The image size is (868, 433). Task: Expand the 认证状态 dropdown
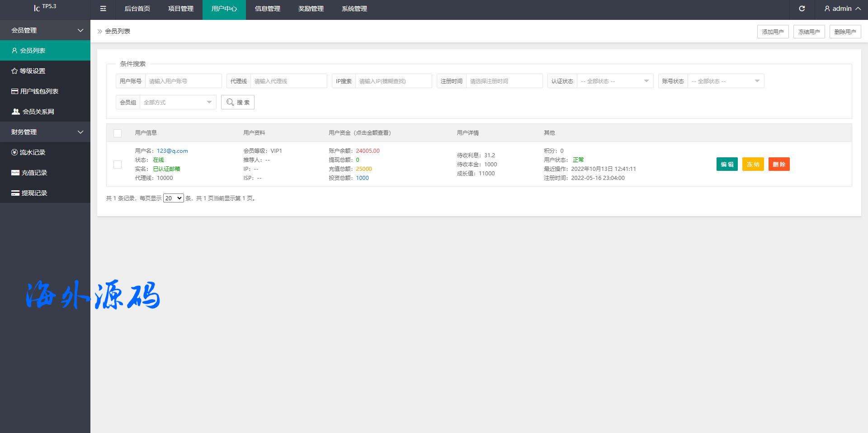point(614,81)
